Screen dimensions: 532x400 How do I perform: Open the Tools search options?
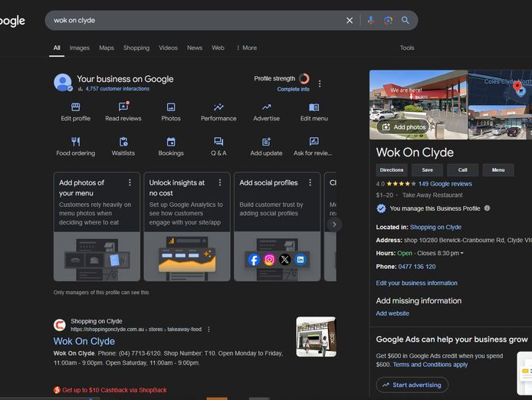(407, 48)
